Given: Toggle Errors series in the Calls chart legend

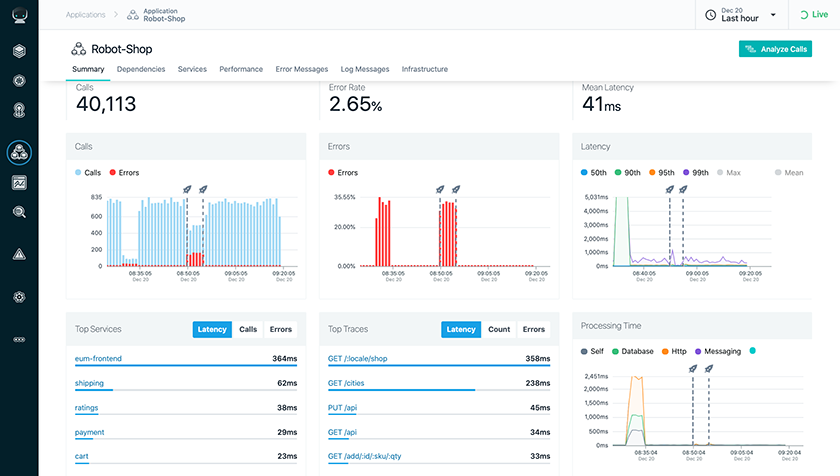Looking at the screenshot, I should coord(124,173).
